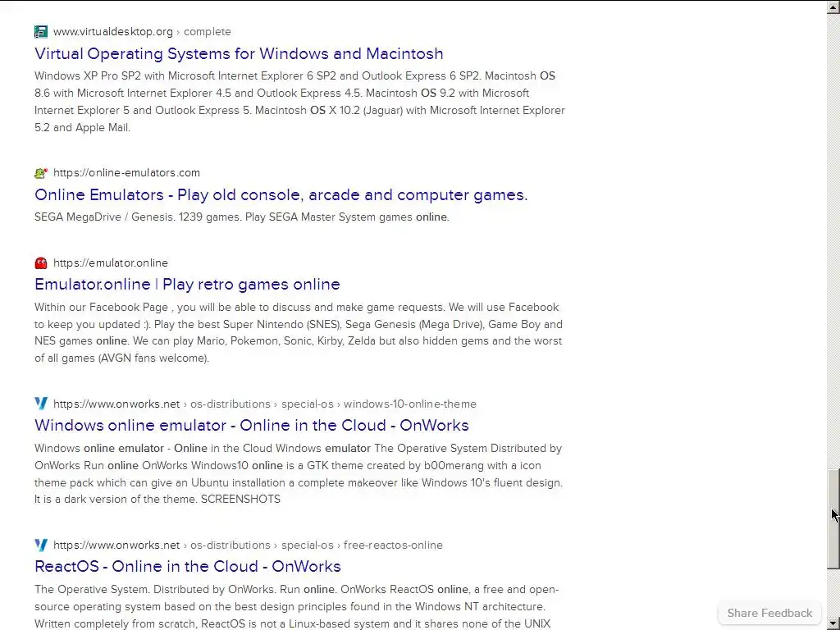The width and height of the screenshot is (840, 630).
Task: Click the 'SEGA MegaDrive / Genesis' snippet
Action: pos(242,217)
